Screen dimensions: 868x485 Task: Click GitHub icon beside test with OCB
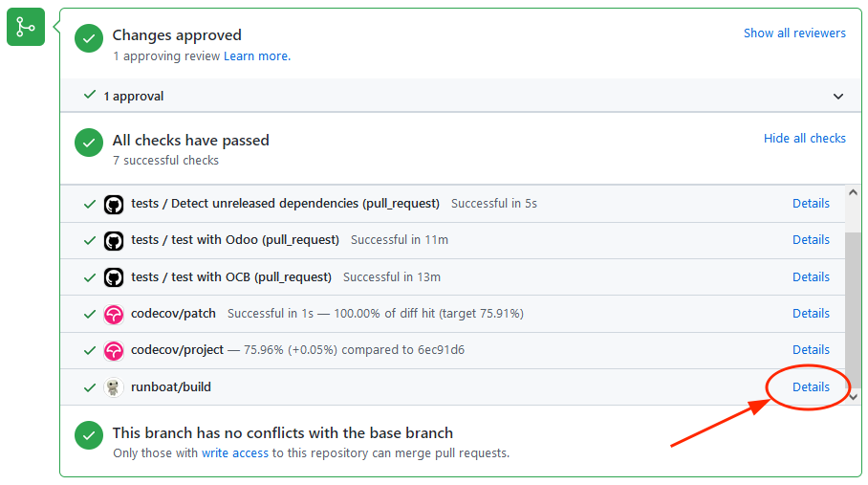[x=114, y=277]
